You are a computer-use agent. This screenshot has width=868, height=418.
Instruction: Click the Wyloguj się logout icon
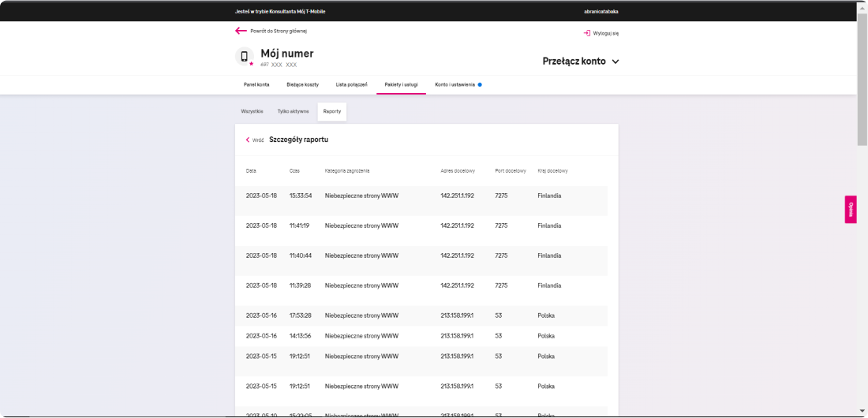click(x=586, y=33)
